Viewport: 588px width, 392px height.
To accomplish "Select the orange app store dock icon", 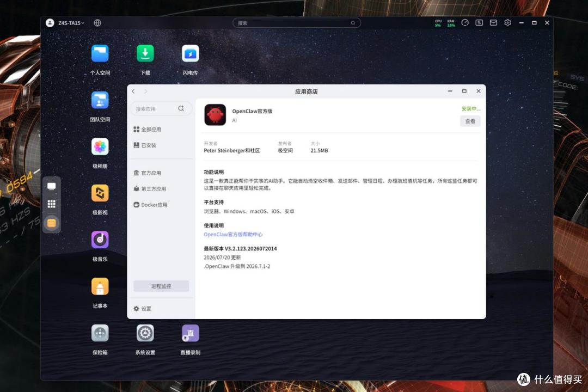I will (51, 223).
